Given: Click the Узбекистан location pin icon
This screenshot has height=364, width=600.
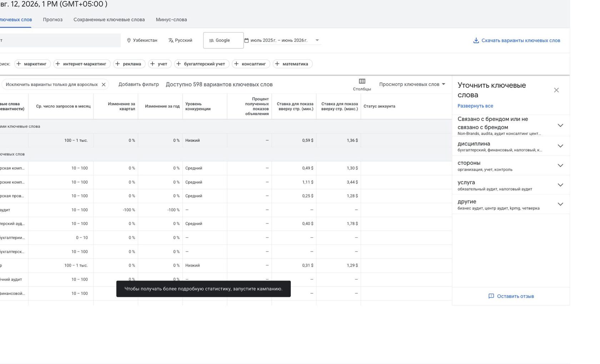Looking at the screenshot, I should pos(129,40).
